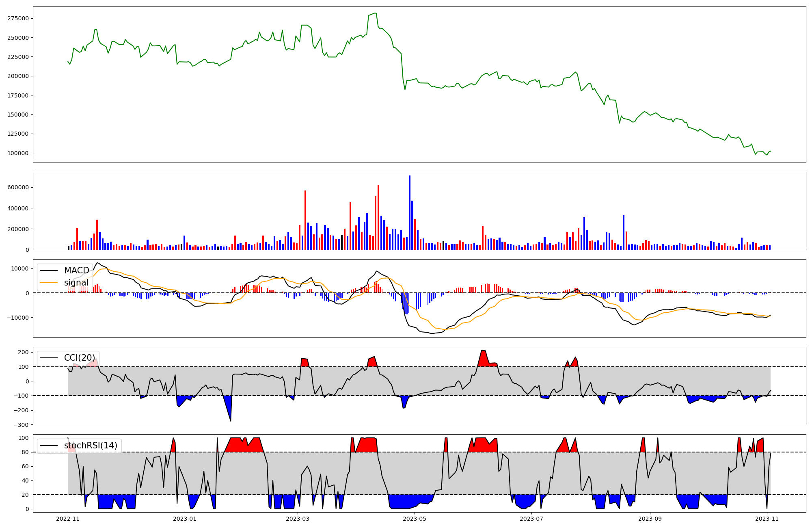Click the 600000 volume axis tick label
Viewport: 812px width, 528px height.
pos(18,188)
